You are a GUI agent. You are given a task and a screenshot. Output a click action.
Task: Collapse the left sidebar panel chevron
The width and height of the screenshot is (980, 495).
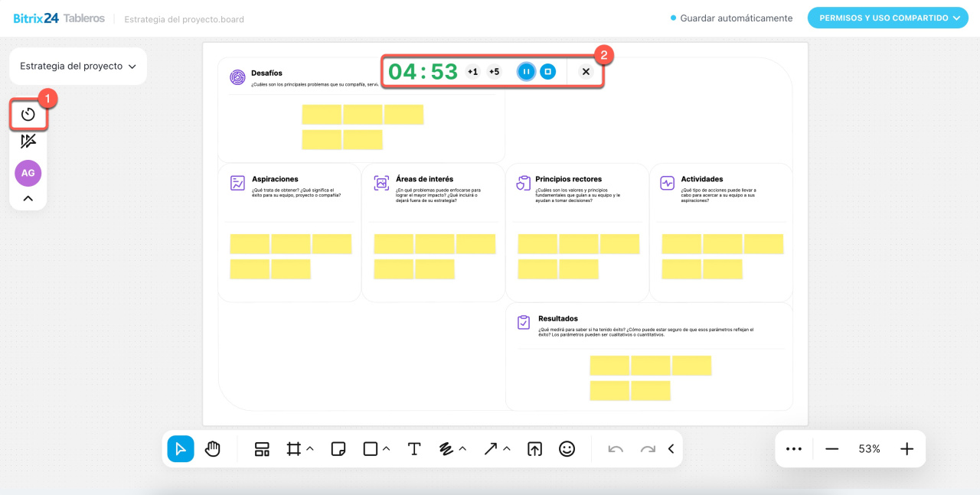pos(28,198)
